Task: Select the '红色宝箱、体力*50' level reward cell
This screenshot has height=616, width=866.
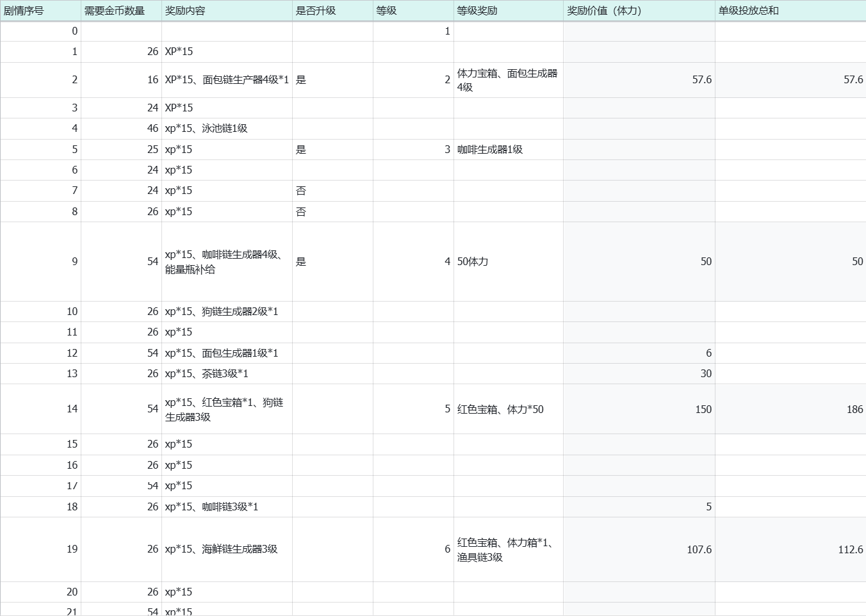Action: pyautogui.click(x=509, y=409)
